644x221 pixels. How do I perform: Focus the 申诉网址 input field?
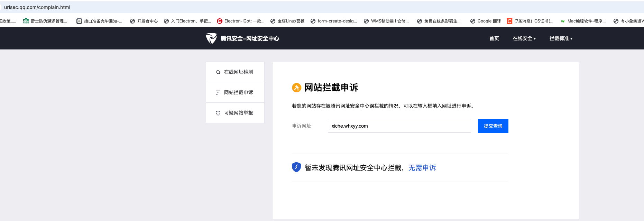point(399,126)
